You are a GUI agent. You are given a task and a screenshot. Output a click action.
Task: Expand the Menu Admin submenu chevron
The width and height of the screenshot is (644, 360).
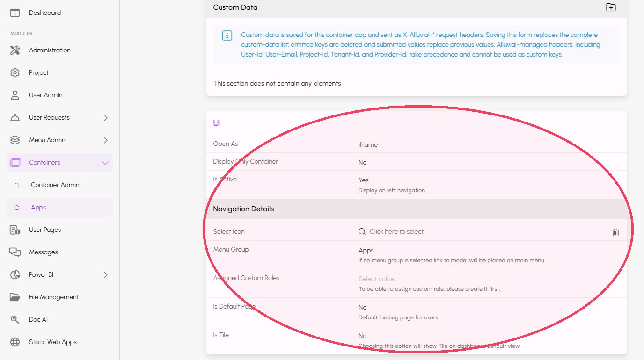105,140
